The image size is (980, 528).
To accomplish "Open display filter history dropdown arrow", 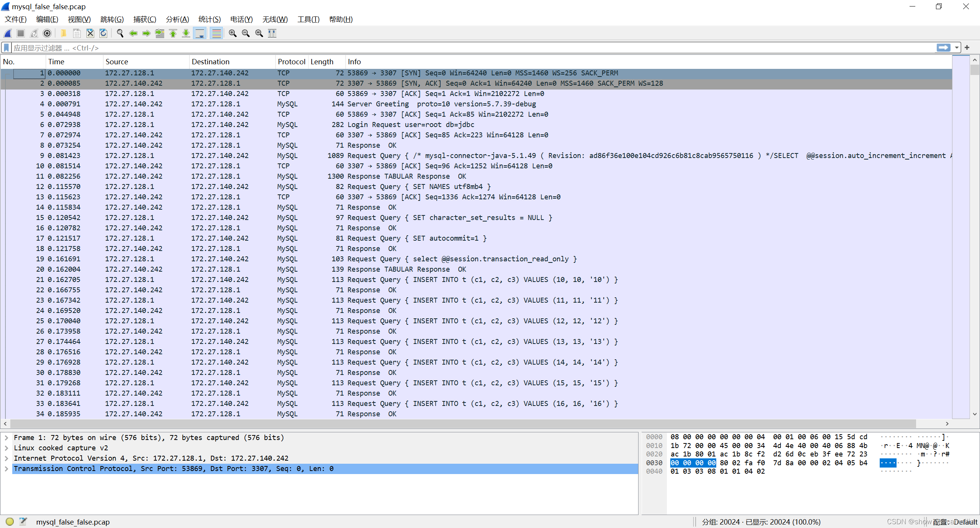I will 957,48.
